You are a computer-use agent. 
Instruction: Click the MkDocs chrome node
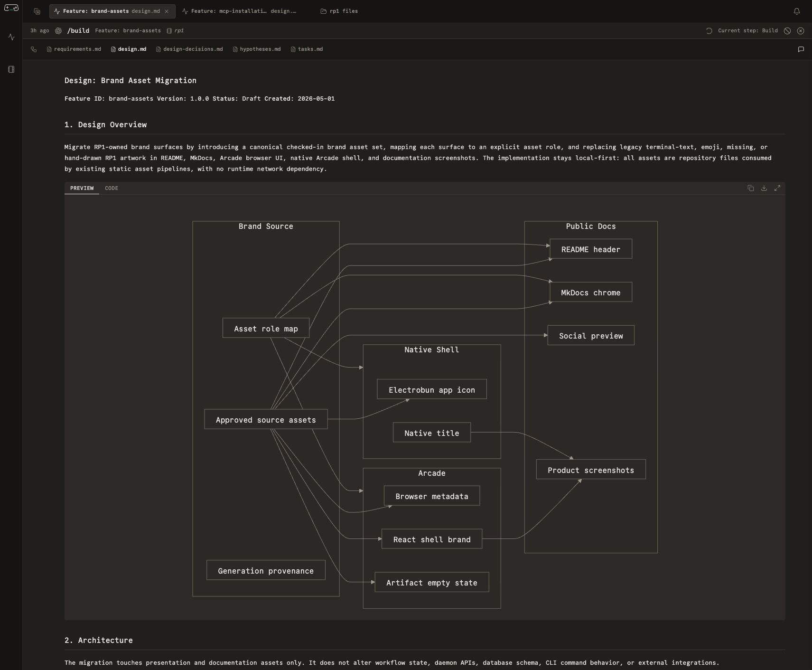point(591,293)
